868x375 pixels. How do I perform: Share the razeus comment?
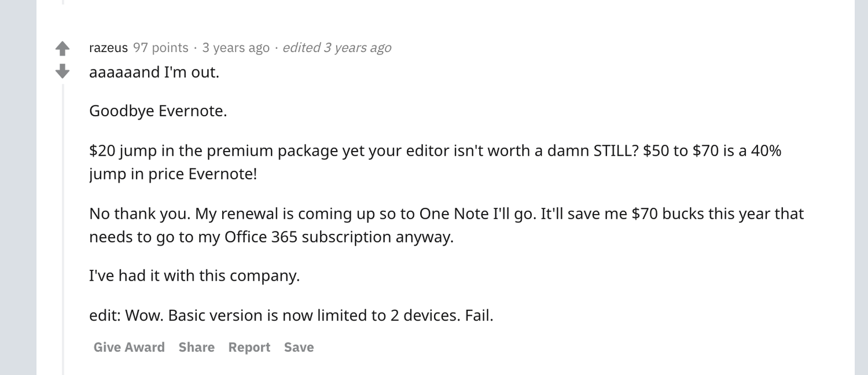(196, 347)
